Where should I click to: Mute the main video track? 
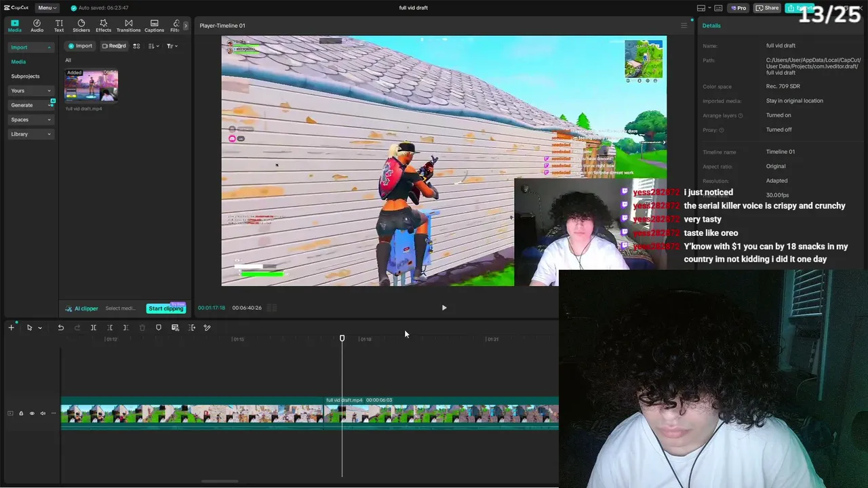[x=43, y=413]
